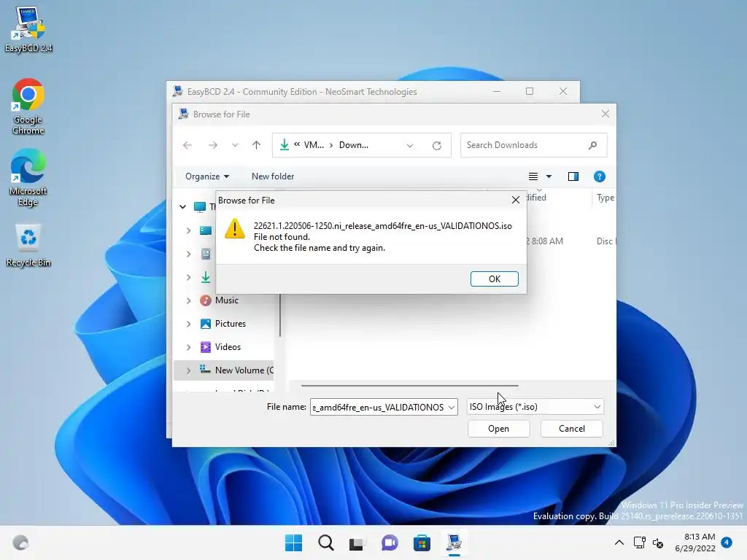Select Music in the navigation tree
Image resolution: width=747 pixels, height=560 pixels.
pyautogui.click(x=226, y=300)
